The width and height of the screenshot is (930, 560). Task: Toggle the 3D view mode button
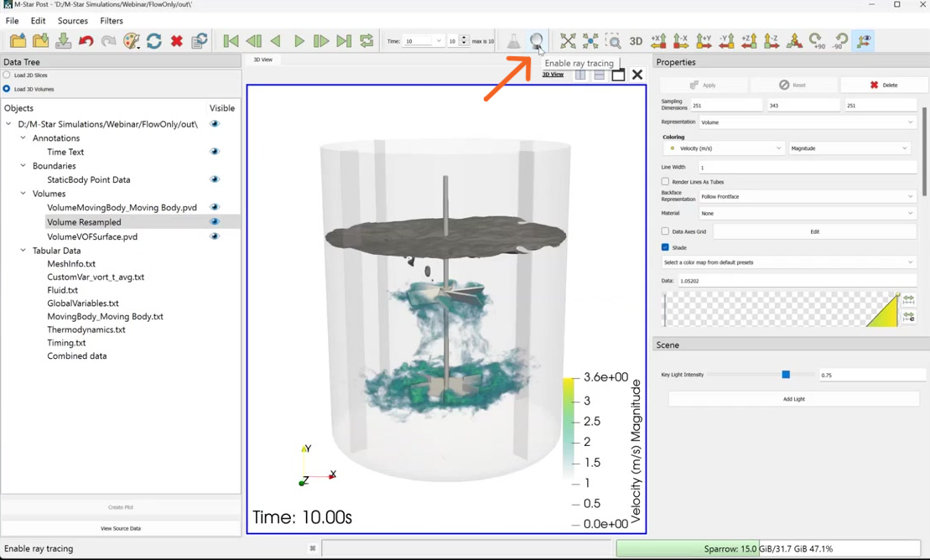tap(636, 41)
